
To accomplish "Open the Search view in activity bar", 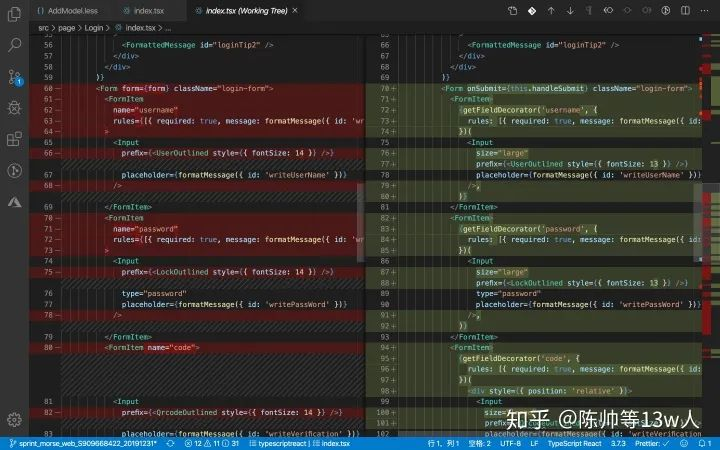I will (14, 45).
